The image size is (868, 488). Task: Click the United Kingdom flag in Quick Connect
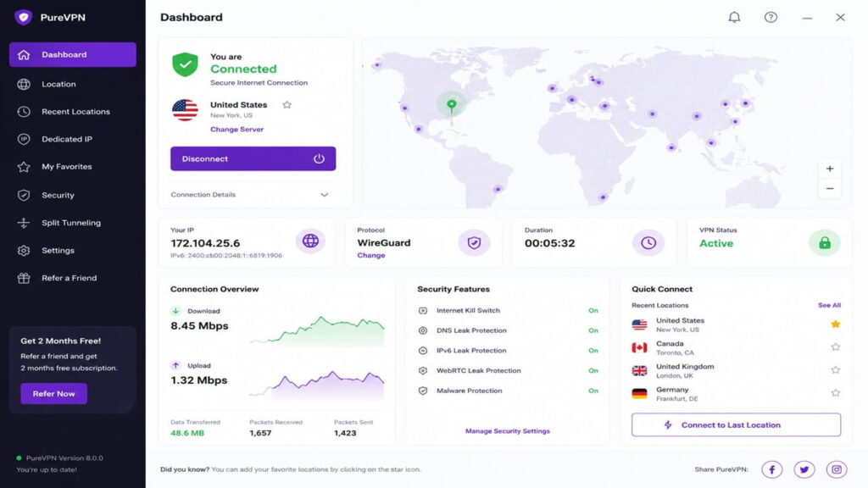tap(639, 371)
